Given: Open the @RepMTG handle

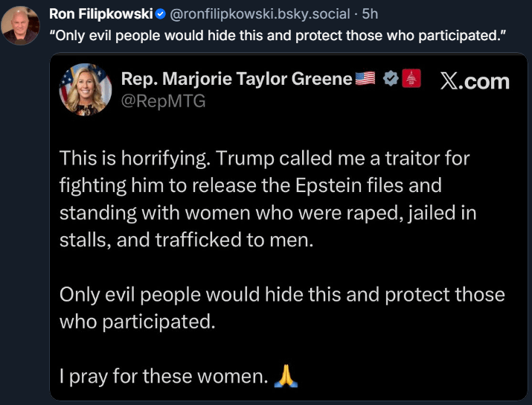Looking at the screenshot, I should [163, 101].
